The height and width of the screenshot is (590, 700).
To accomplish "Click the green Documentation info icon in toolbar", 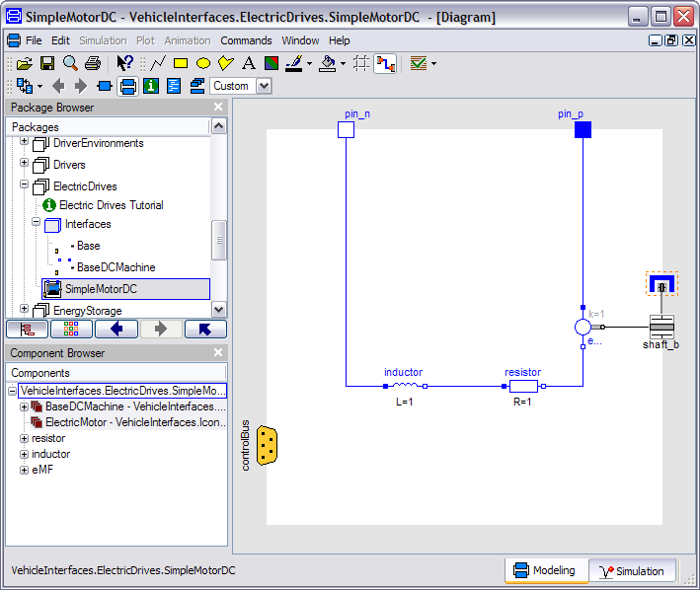I will tap(151, 86).
